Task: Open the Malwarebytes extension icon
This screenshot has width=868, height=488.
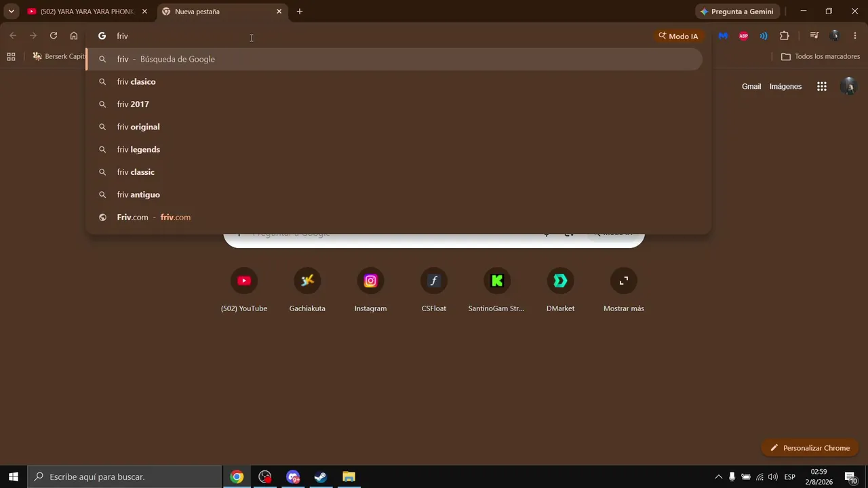Action: (x=723, y=36)
